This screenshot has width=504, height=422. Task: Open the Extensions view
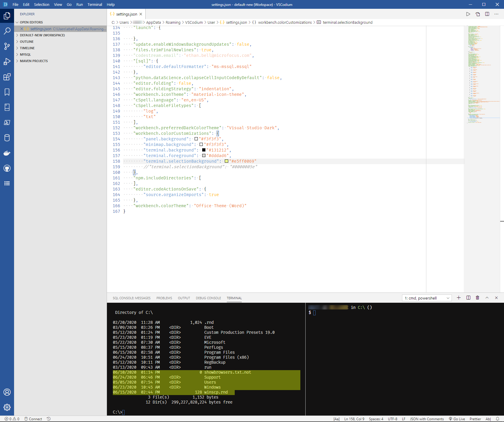click(7, 77)
